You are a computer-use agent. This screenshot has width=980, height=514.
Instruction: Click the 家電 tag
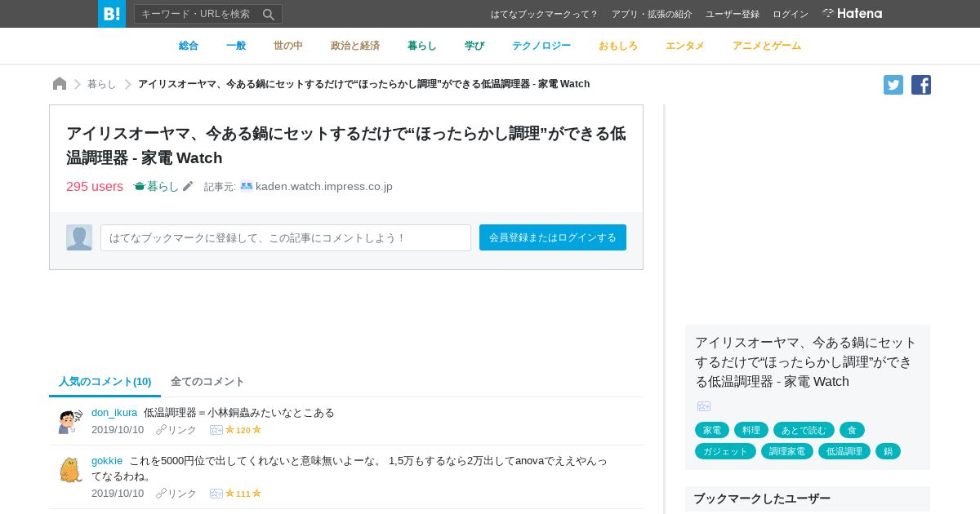(x=712, y=430)
